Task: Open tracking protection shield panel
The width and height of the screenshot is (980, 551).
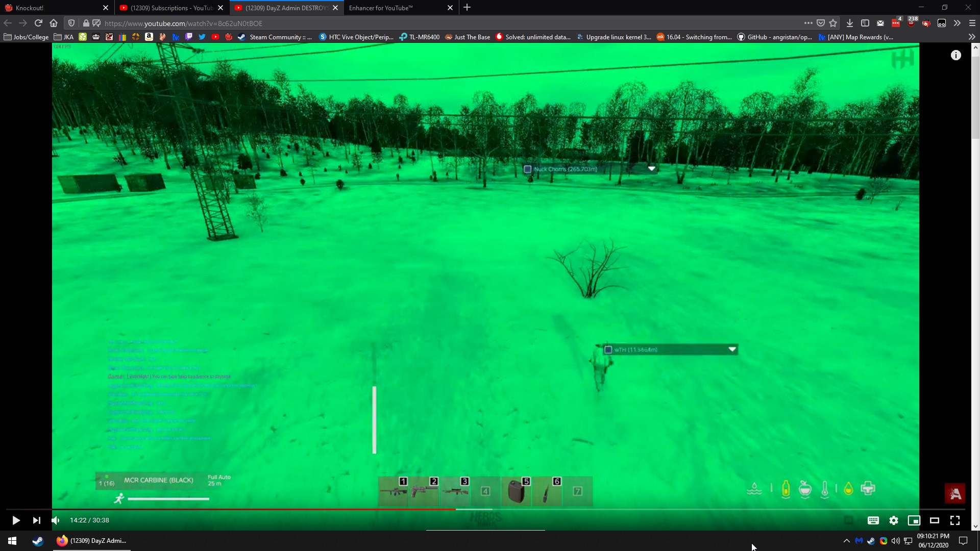Action: tap(71, 23)
